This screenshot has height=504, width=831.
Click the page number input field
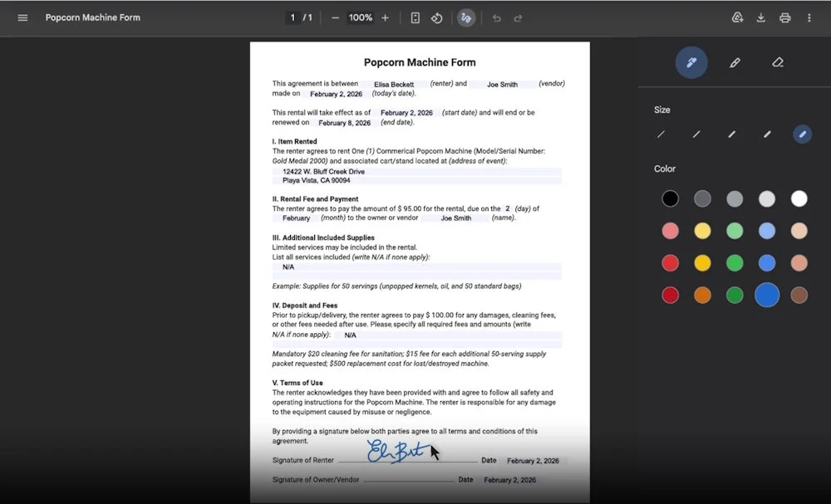[292, 17]
